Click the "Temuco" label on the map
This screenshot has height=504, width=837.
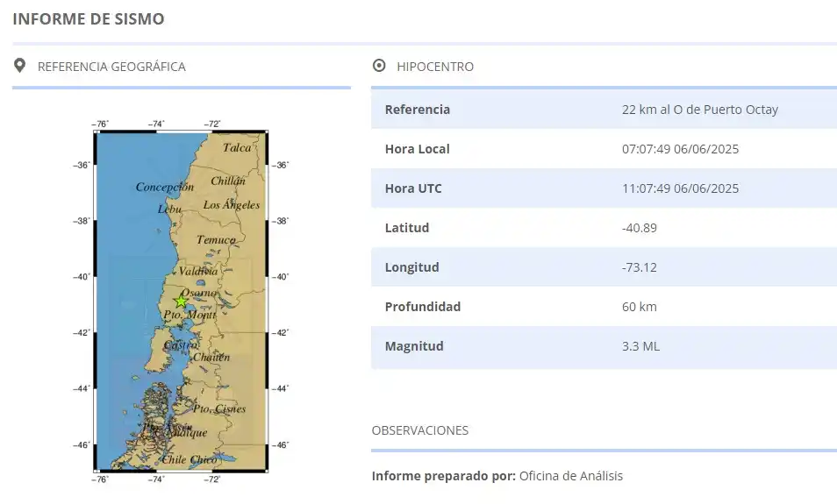pos(216,240)
